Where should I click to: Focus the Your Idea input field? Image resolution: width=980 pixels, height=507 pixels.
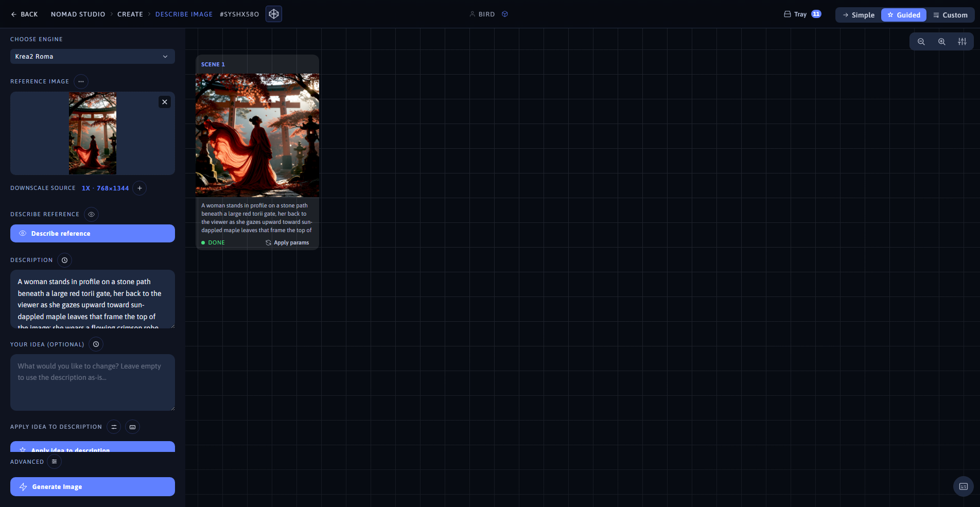click(x=93, y=382)
